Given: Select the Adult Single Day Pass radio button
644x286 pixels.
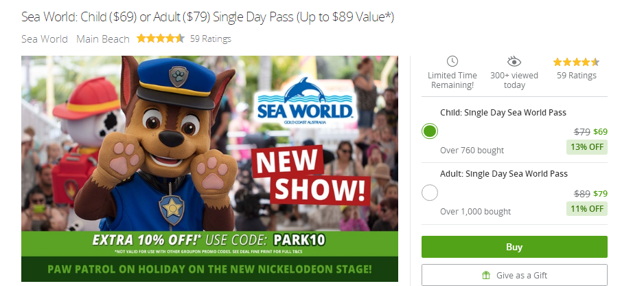Looking at the screenshot, I should pyautogui.click(x=430, y=192).
